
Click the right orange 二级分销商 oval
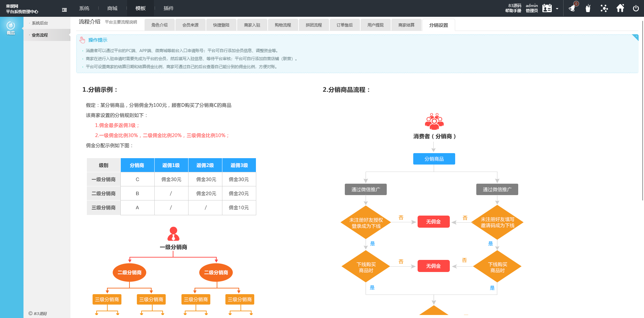[216, 272]
